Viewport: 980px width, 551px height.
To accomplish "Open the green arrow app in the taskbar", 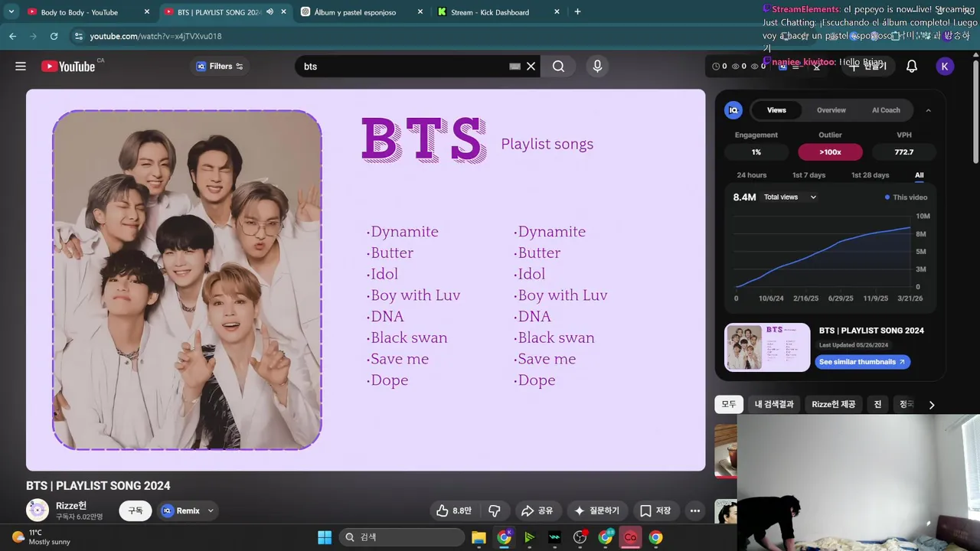I will point(529,537).
